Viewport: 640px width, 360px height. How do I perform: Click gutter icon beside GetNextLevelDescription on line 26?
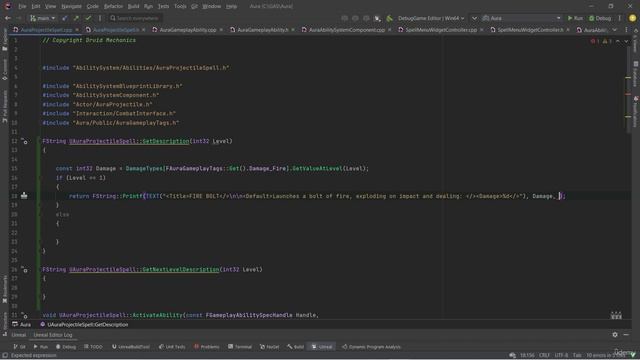25,270
